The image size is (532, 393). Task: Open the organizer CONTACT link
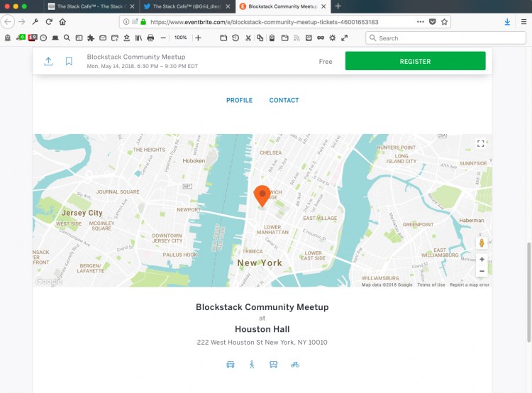[284, 101]
